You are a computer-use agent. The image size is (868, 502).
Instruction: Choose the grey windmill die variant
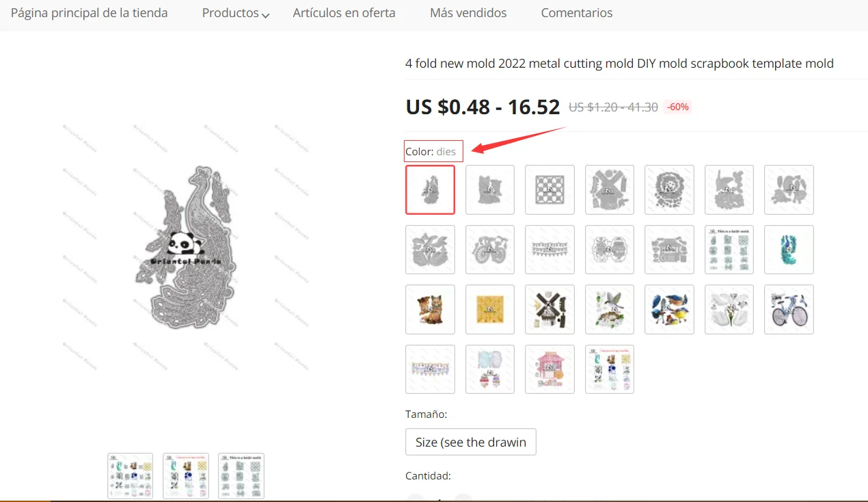tap(610, 189)
